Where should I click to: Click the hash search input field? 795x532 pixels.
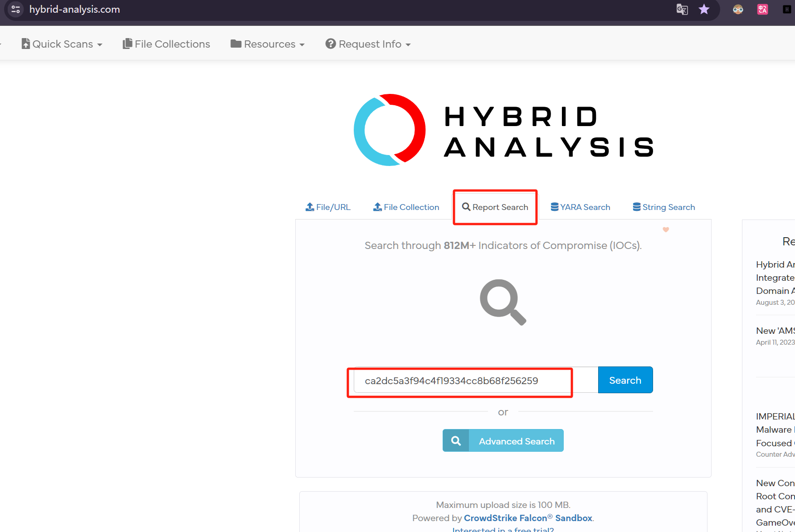[476, 380]
